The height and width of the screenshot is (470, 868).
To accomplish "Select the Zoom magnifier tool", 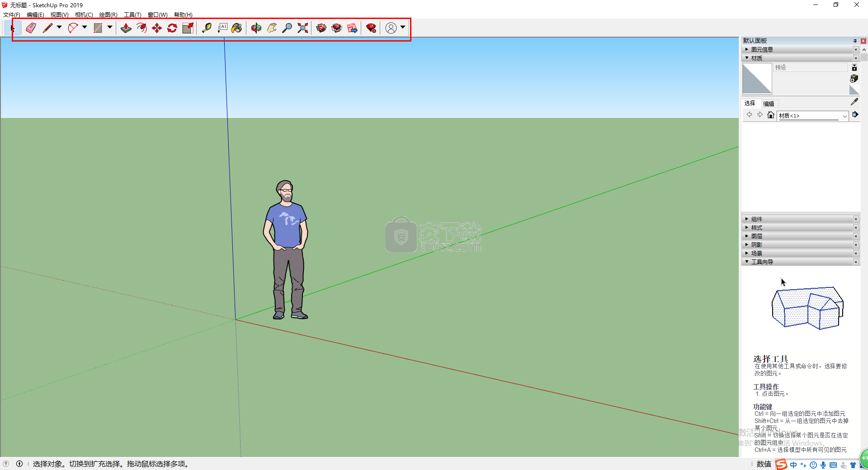I will (x=287, y=28).
